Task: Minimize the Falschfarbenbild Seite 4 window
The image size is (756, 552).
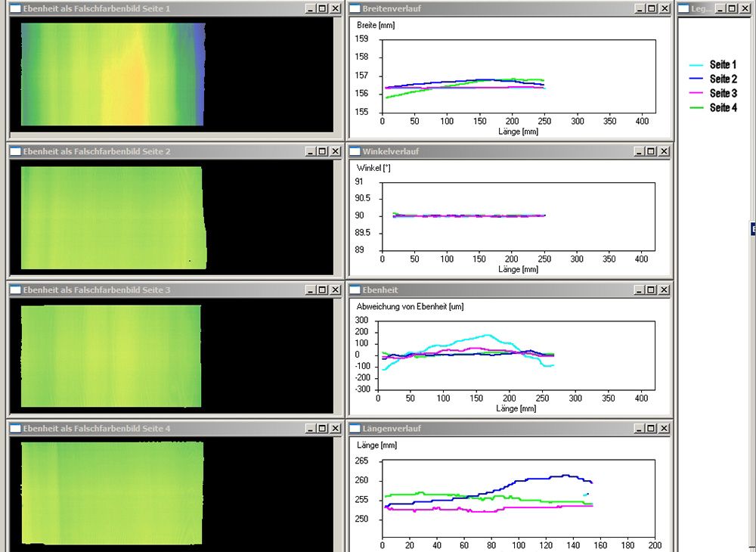Action: pos(311,429)
